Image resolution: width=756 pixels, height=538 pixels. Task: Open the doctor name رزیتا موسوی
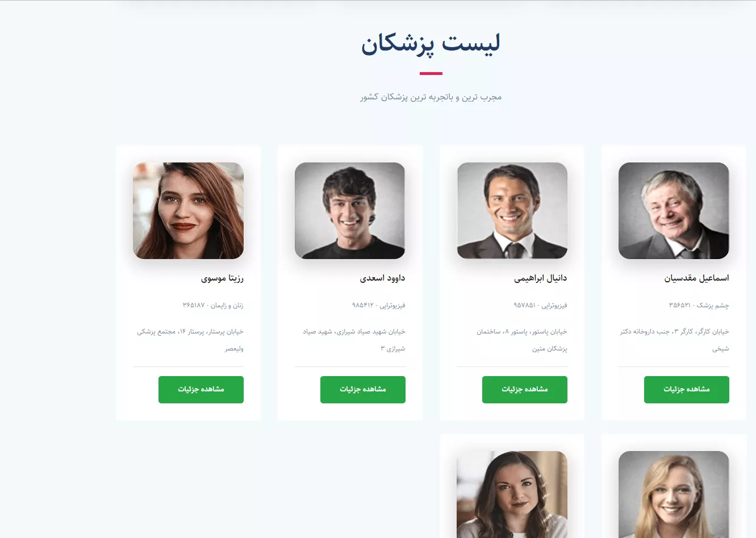click(222, 278)
